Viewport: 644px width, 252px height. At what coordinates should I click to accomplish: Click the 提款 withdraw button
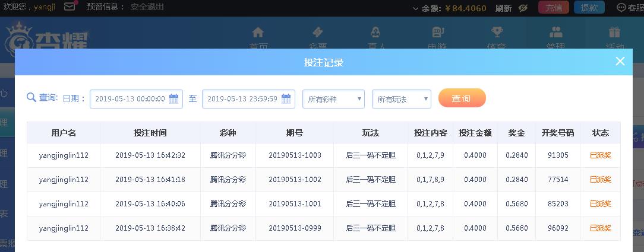(589, 8)
